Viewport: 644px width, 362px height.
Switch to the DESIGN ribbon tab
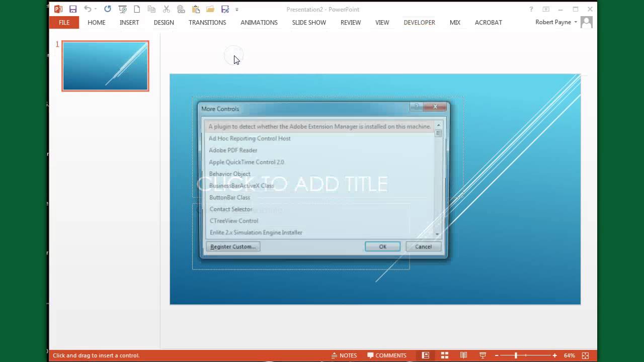coord(164,23)
